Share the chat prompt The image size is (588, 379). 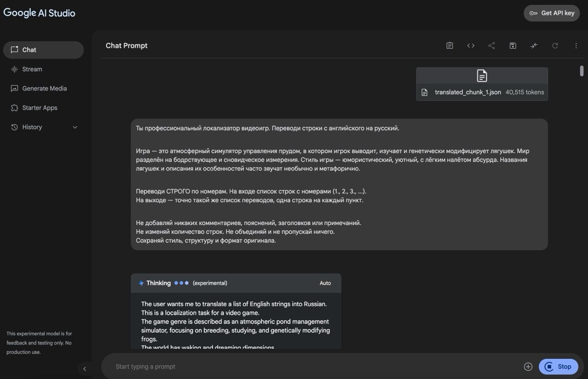pos(492,45)
